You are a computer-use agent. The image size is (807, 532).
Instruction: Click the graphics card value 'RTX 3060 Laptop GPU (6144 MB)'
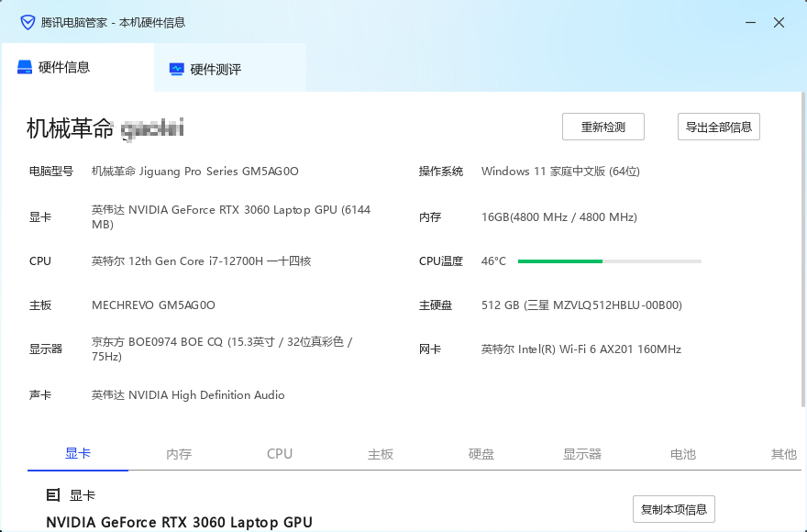[230, 216]
